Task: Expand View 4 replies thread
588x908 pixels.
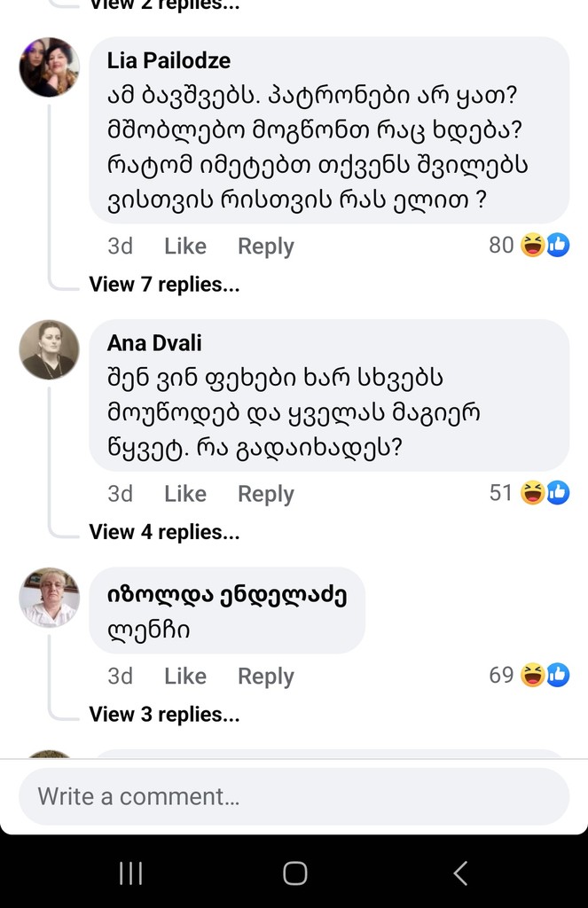Action: [164, 532]
